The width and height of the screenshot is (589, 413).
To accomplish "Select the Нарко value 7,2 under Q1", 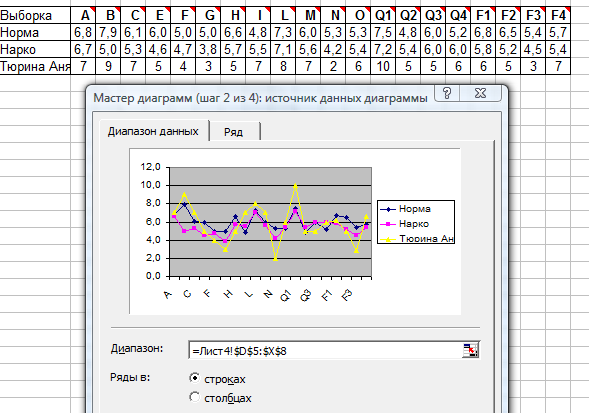I will [383, 49].
